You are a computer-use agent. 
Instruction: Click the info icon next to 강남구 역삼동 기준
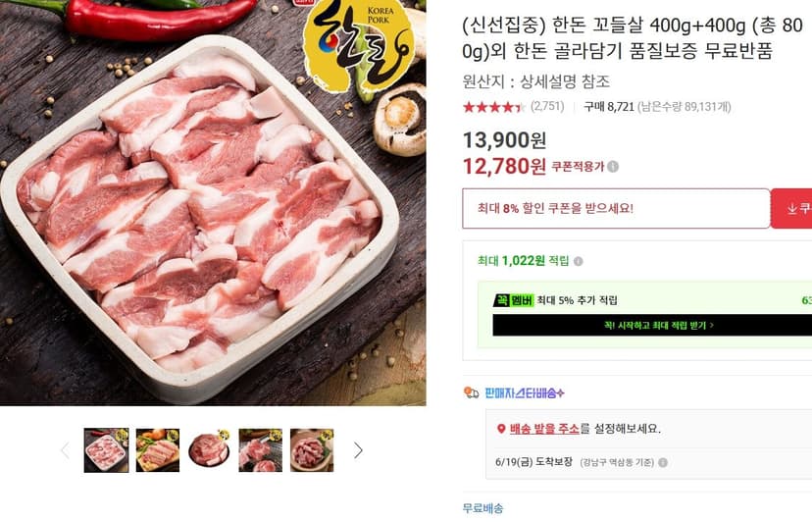[663, 462]
